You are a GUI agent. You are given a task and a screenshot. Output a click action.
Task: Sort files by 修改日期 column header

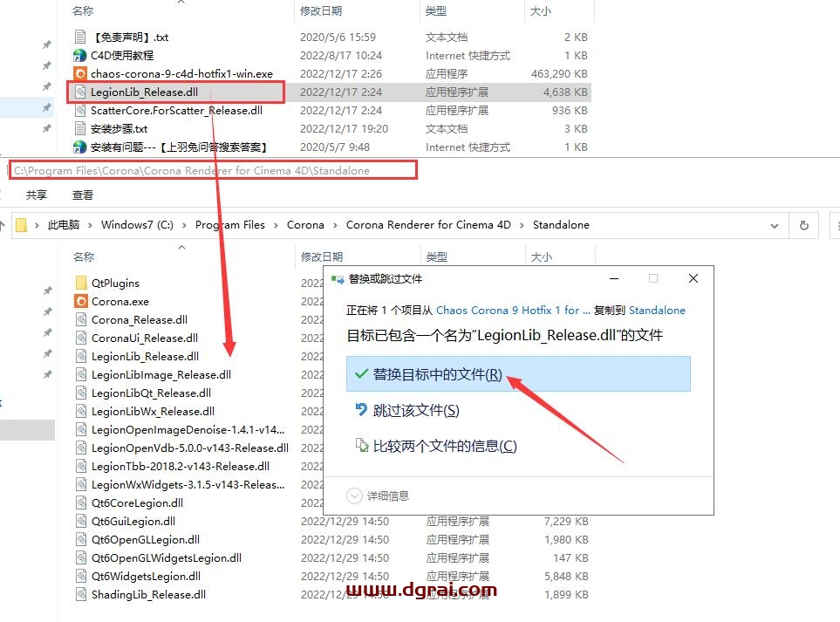tap(321, 256)
